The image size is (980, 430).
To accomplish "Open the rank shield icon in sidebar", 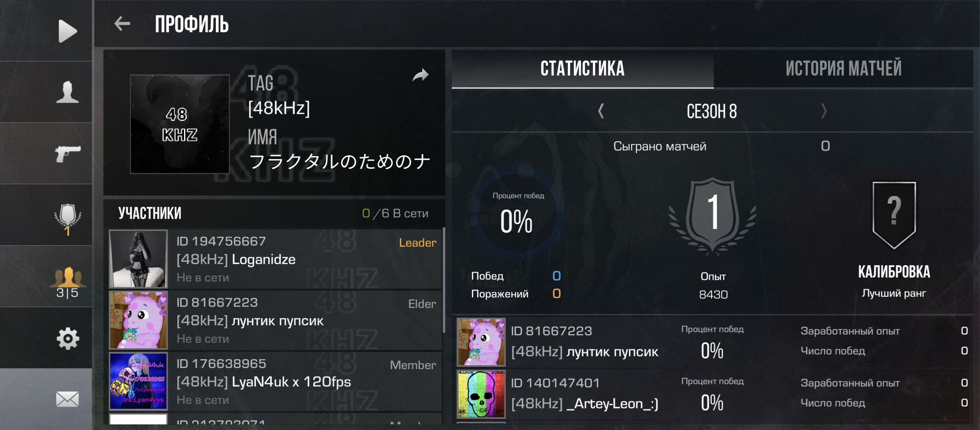I will 67,219.
